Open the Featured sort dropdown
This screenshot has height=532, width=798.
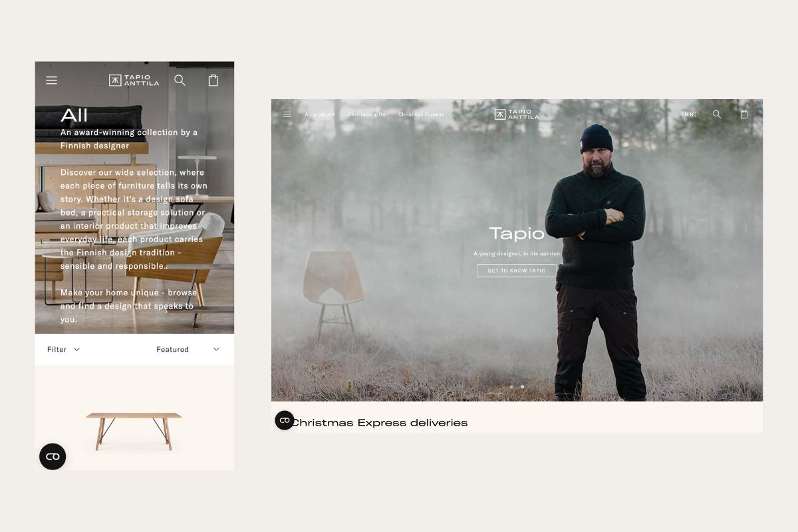tap(188, 349)
